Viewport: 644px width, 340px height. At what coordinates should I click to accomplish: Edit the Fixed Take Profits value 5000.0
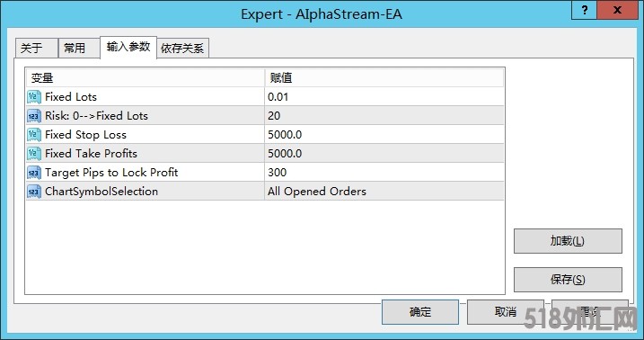[x=384, y=154]
